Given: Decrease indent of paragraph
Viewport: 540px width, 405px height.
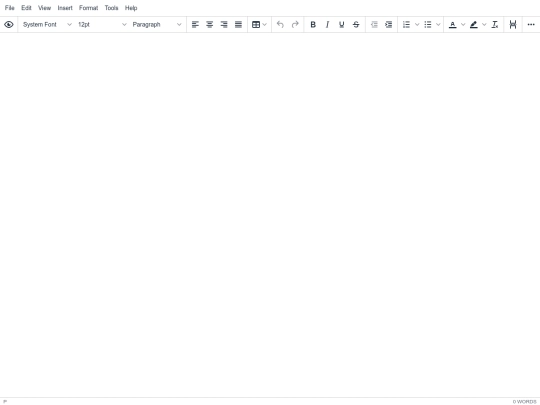Looking at the screenshot, I should 374,24.
